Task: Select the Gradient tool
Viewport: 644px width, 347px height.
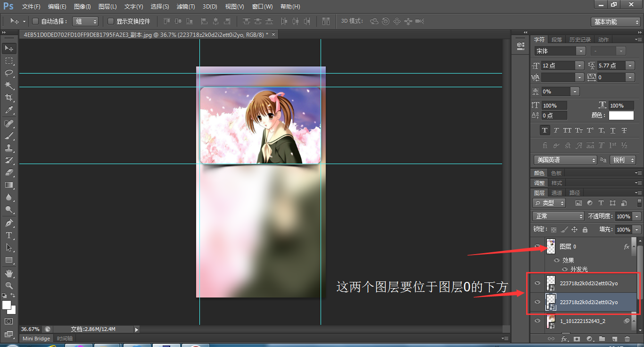Action: pyautogui.click(x=9, y=185)
